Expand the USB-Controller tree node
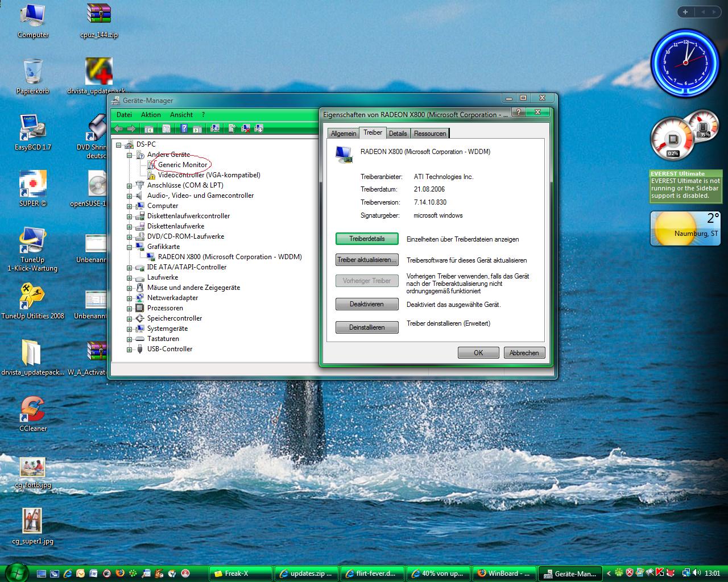This screenshot has width=728, height=582. point(129,349)
